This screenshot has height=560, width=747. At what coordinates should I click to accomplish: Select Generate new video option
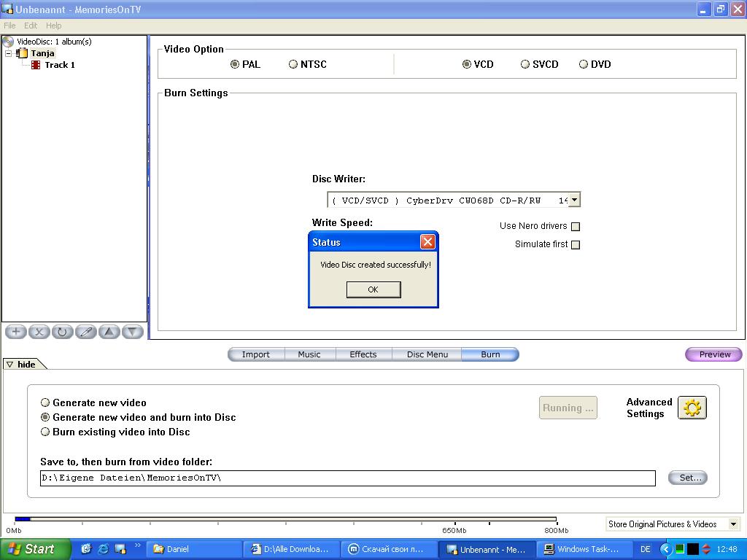tap(45, 402)
